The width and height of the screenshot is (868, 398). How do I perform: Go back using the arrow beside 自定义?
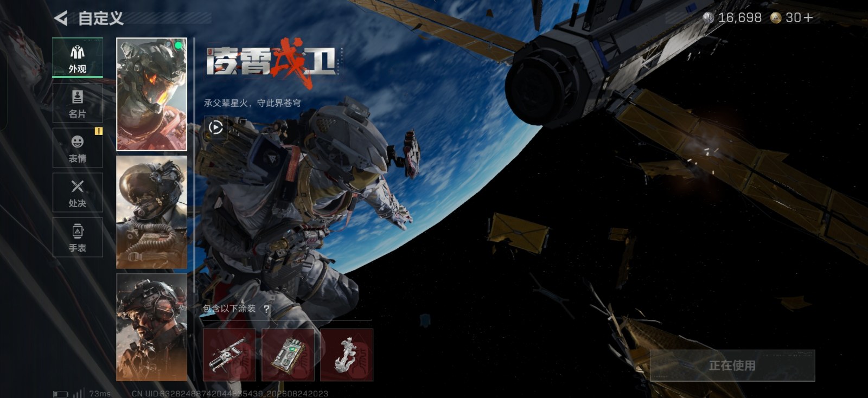point(61,18)
